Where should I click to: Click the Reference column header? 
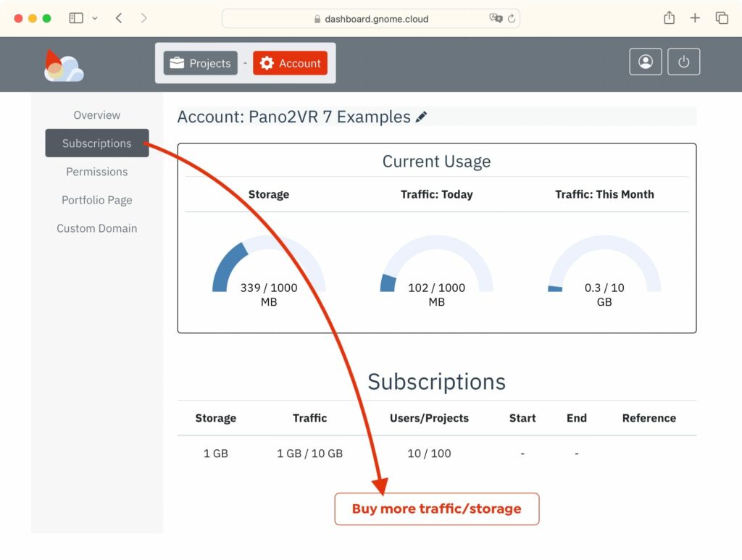pyautogui.click(x=649, y=418)
